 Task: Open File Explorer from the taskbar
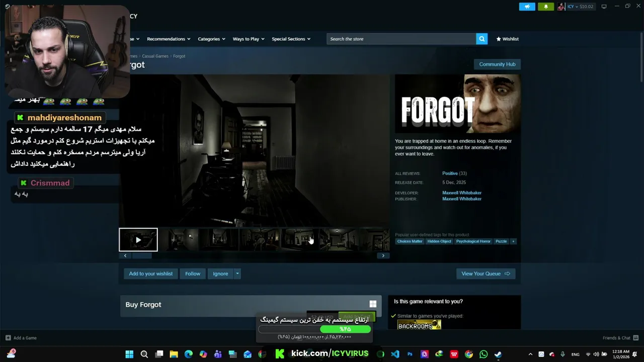pyautogui.click(x=174, y=354)
